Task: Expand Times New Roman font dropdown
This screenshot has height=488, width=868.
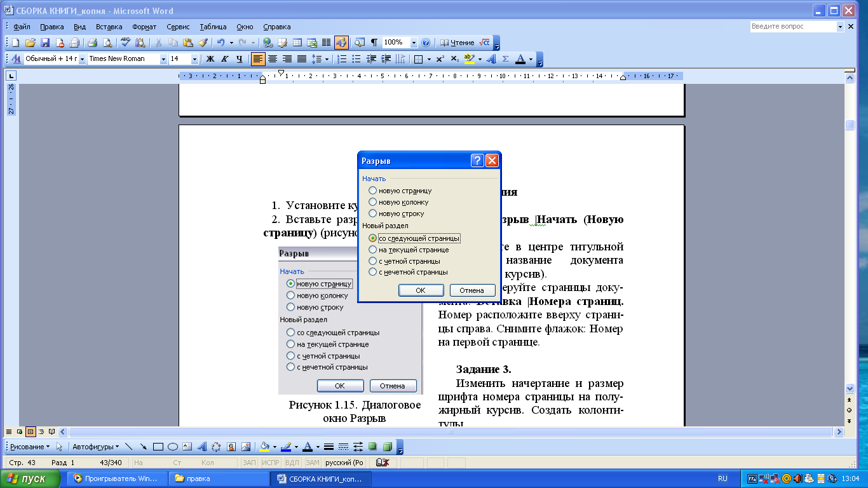Action: [x=163, y=59]
